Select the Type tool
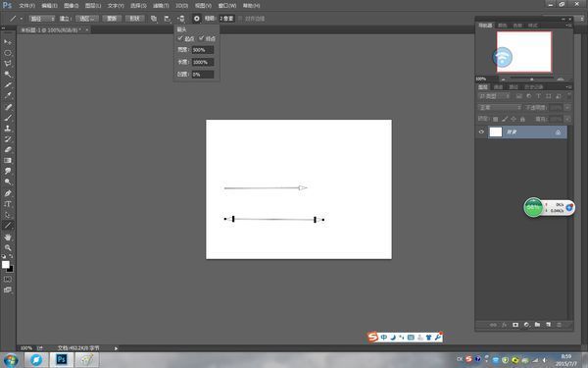 8,204
